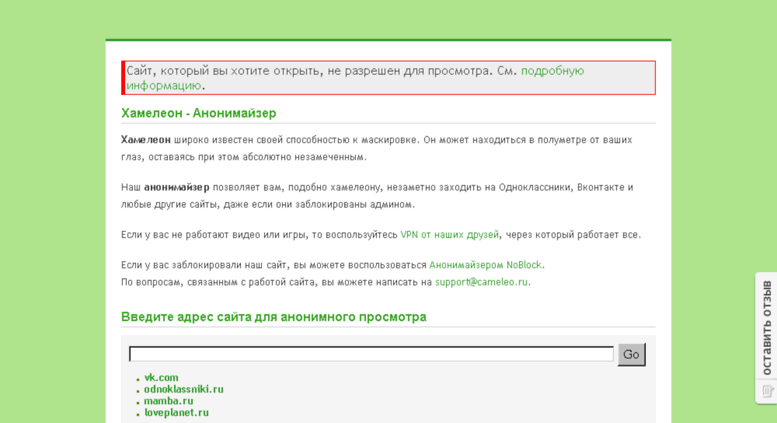
Task: Open the mamba.ru link
Action: tap(168, 401)
